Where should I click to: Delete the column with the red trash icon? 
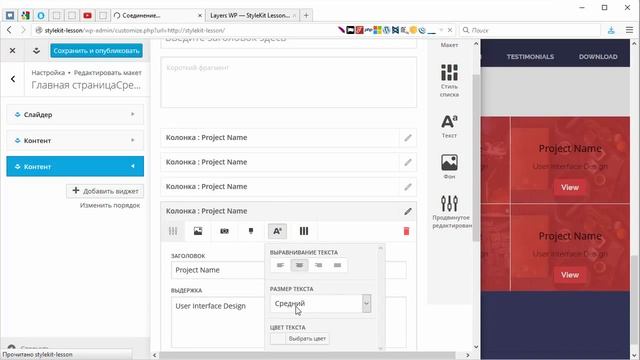pos(406,231)
